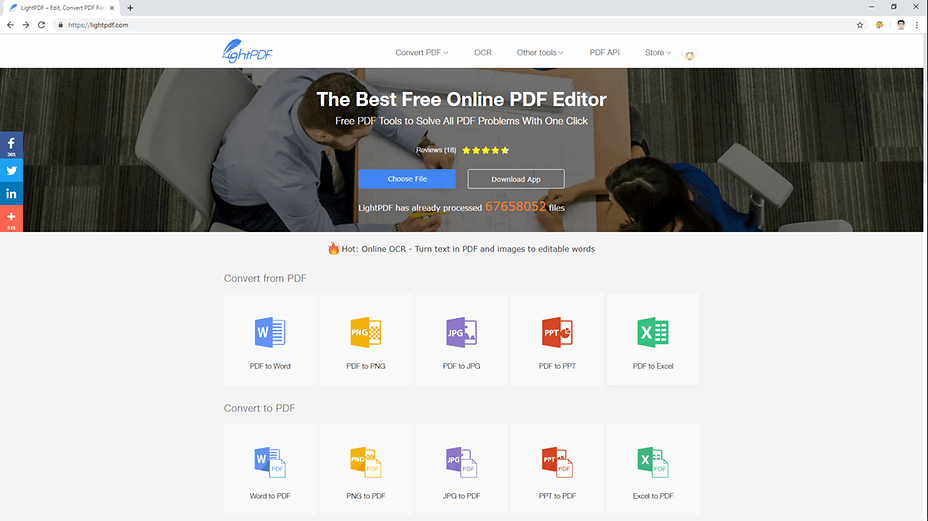
Task: Open more sharing options plus icon
Action: click(x=11, y=218)
